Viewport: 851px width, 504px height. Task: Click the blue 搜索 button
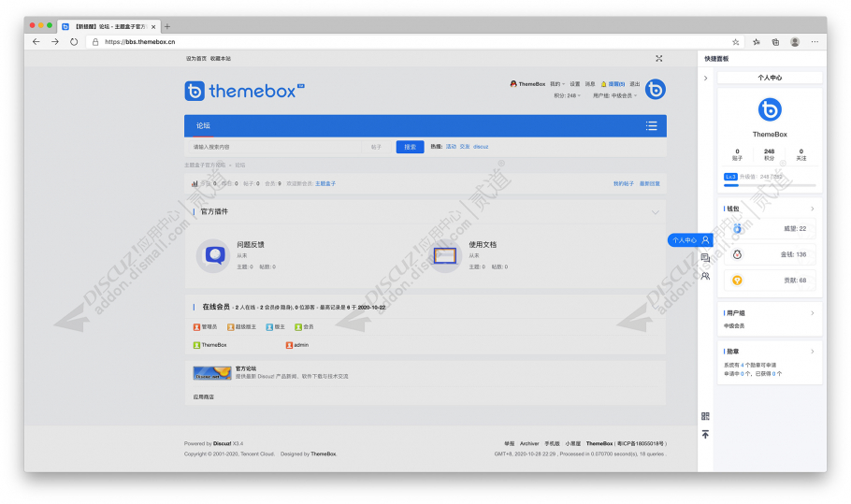point(410,147)
